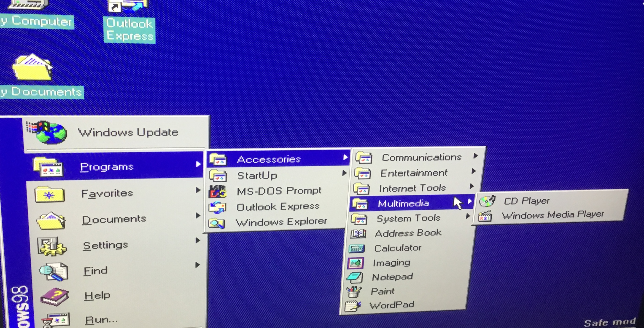
Task: Click the Settings gear icon
Action: (x=52, y=246)
